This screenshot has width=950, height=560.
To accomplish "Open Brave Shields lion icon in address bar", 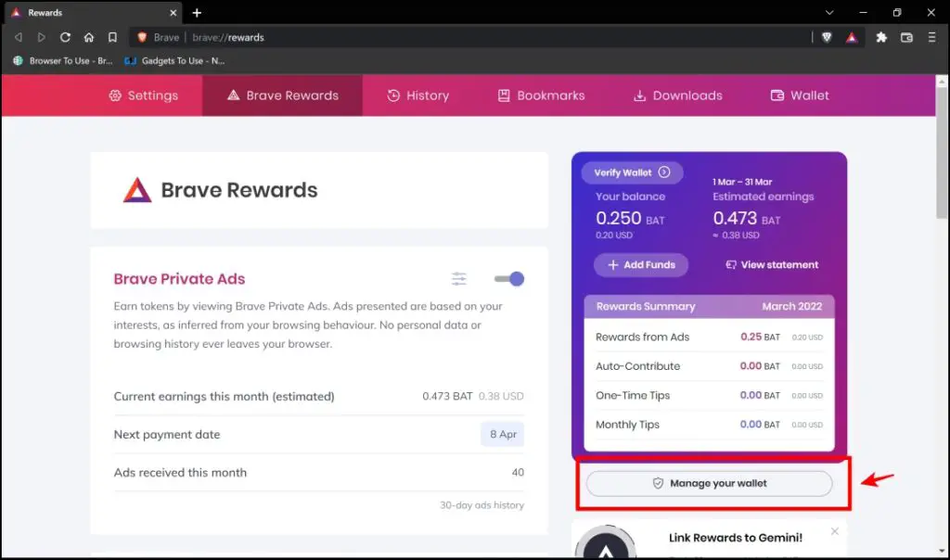I will [x=827, y=37].
